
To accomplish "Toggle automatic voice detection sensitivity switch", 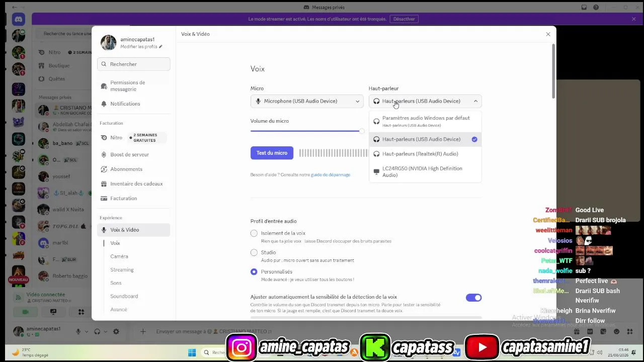I will [473, 298].
